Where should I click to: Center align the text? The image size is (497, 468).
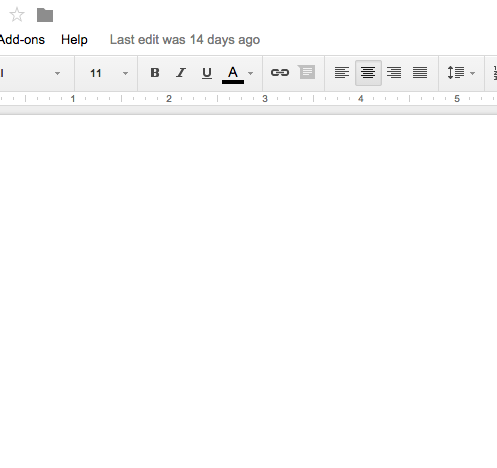coord(368,73)
